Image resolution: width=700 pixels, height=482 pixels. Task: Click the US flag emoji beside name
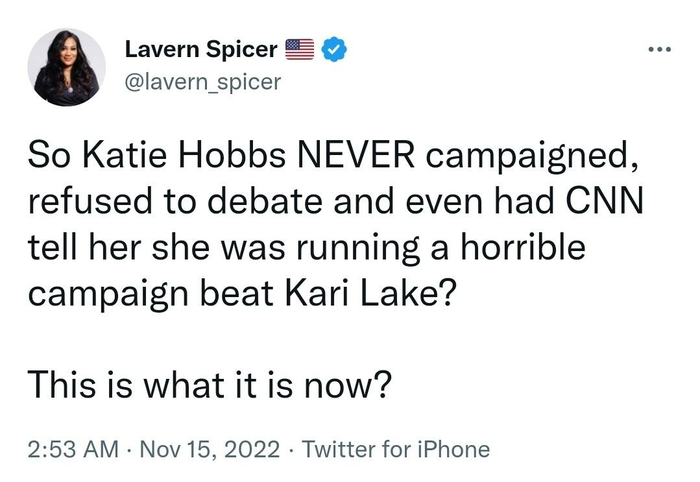[300, 49]
